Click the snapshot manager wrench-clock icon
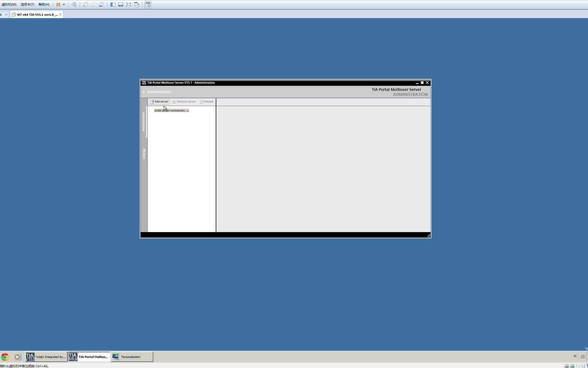This screenshot has width=588, height=368. pos(101,5)
